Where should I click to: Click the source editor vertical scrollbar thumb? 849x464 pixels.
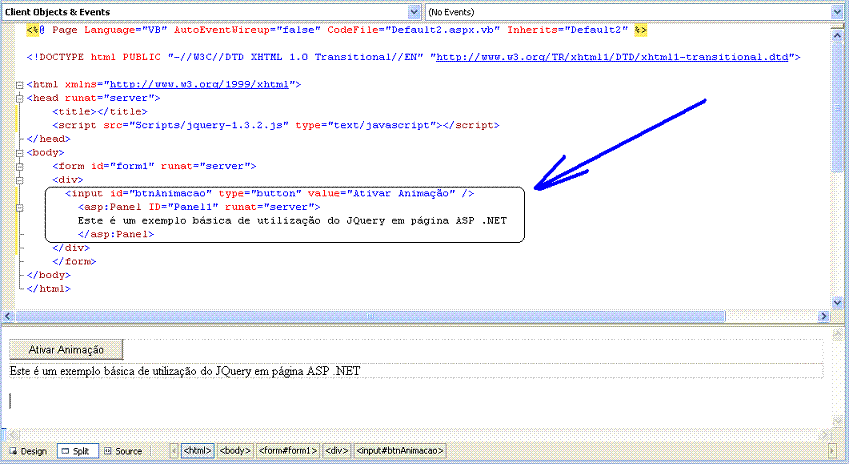837,107
